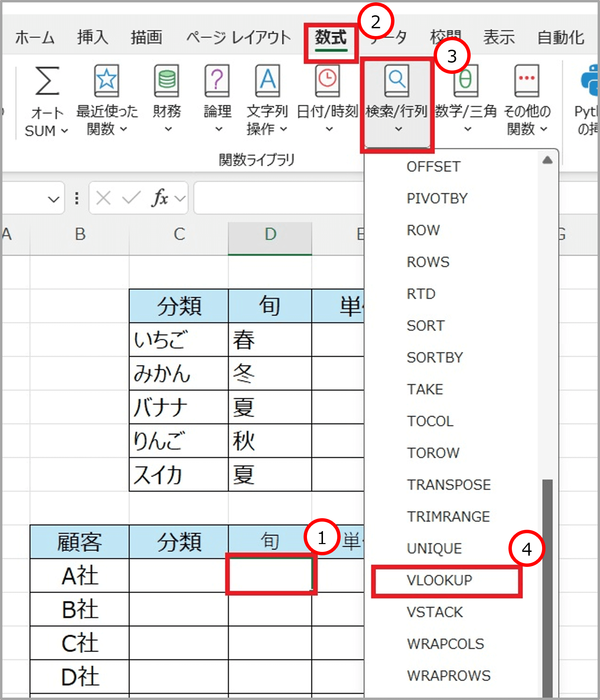Click the AutoSUM sigma icon
600x700 pixels.
47,81
